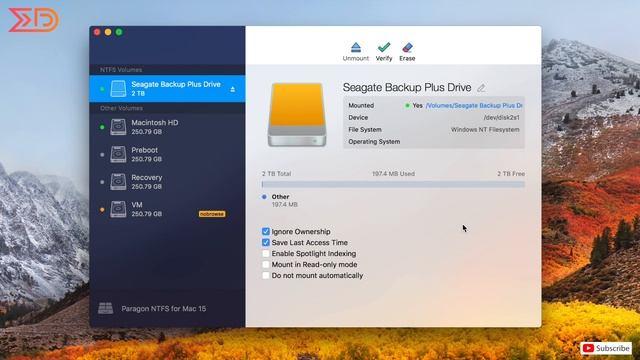Check Mount in Read-only mode
The image size is (640, 360).
pos(266,264)
